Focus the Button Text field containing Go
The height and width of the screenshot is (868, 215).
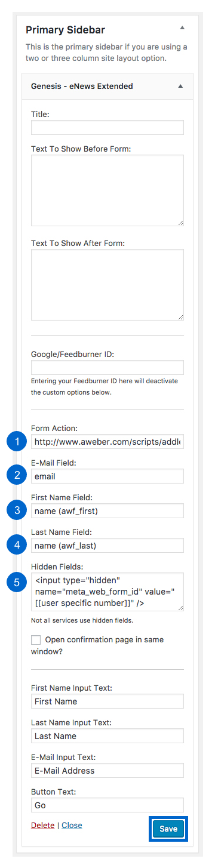[107, 805]
